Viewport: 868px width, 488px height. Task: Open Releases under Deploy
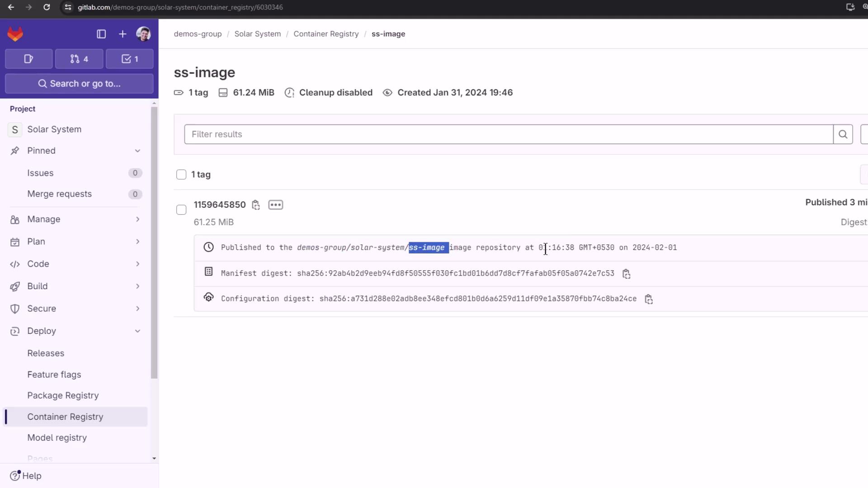coord(46,353)
